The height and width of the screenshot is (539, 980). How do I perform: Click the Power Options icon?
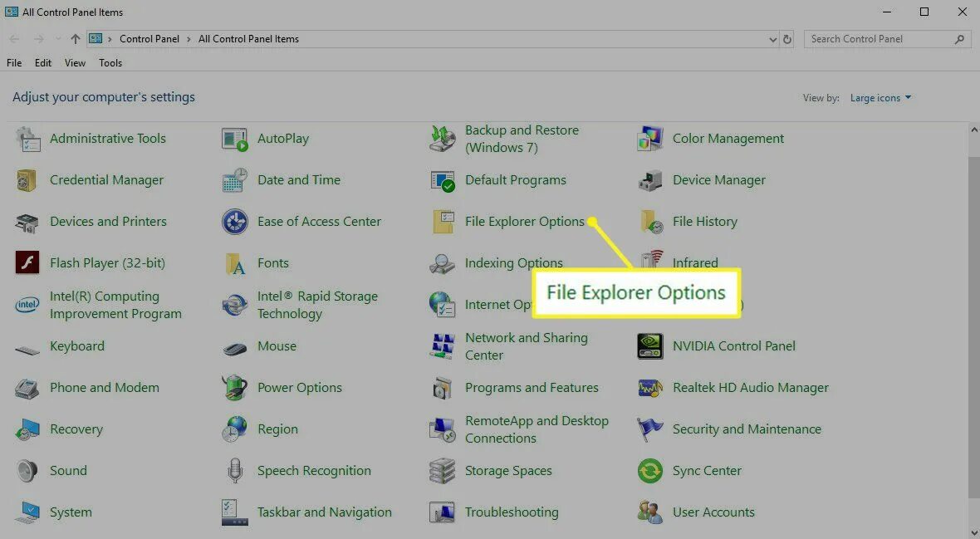tap(235, 388)
